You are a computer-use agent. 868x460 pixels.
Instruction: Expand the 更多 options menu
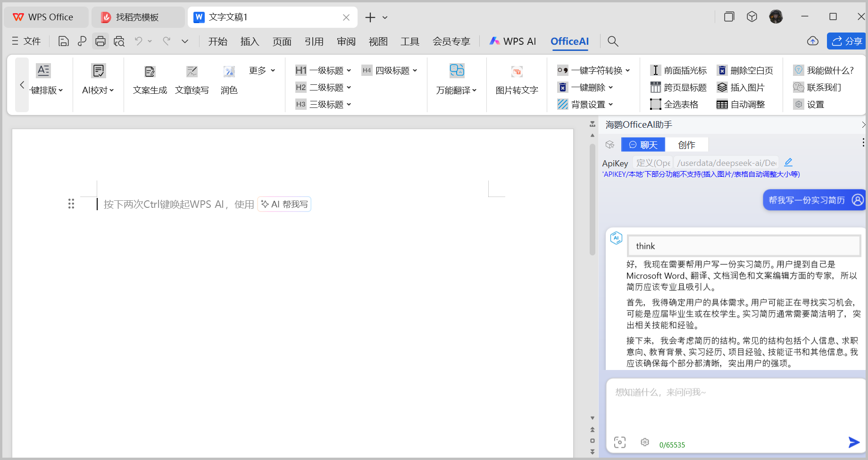262,70
